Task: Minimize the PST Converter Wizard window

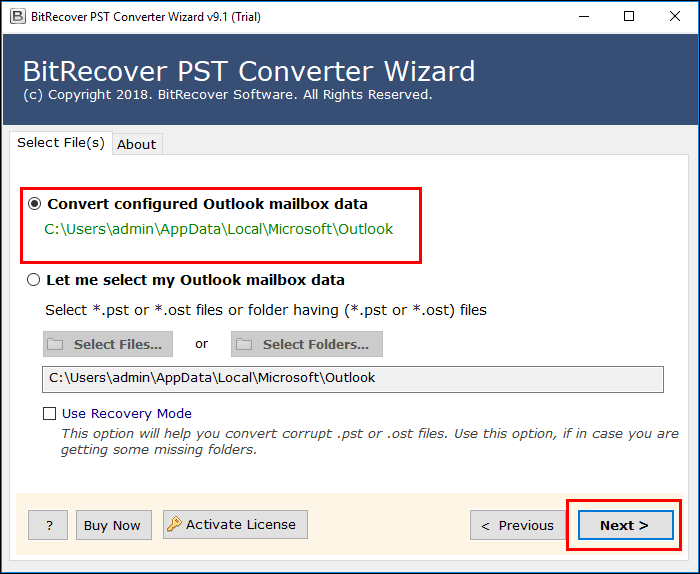Action: [582, 16]
